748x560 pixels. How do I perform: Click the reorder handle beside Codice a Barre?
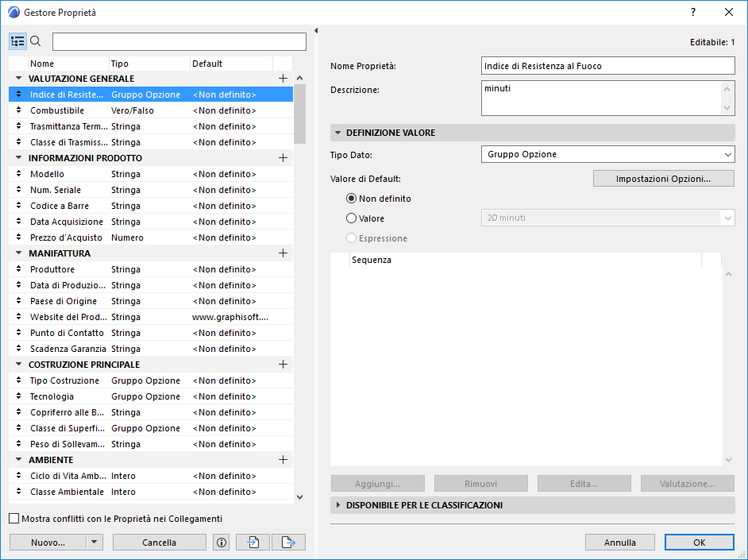point(18,206)
